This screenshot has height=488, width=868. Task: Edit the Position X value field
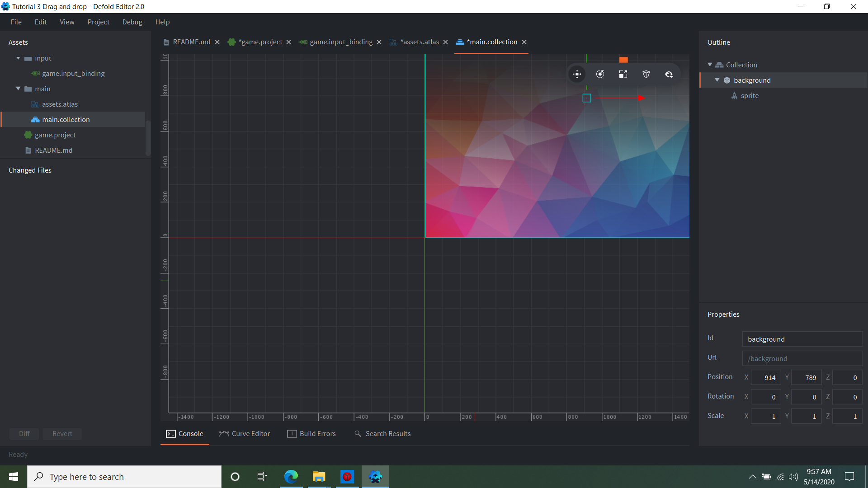click(x=765, y=377)
